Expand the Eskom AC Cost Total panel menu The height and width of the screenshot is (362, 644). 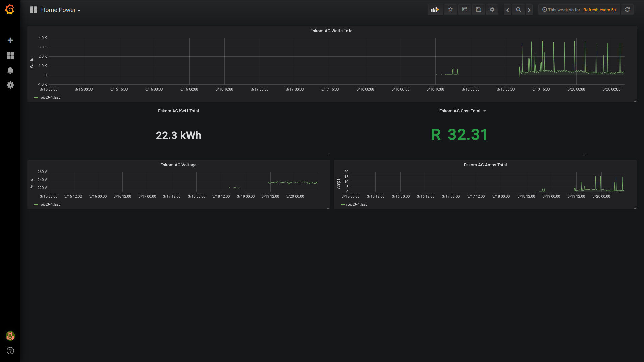(x=484, y=111)
